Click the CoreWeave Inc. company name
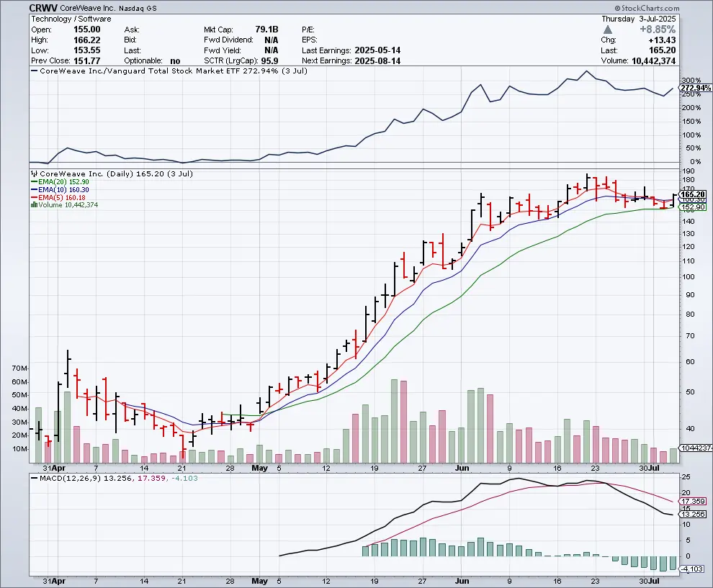This screenshot has width=713, height=588. pos(88,8)
